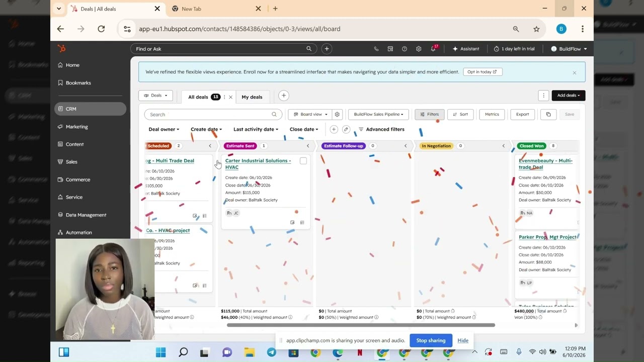Open the Carter Industrial Solutions - HVAC deal
This screenshot has height=362, width=644.
[x=258, y=164]
